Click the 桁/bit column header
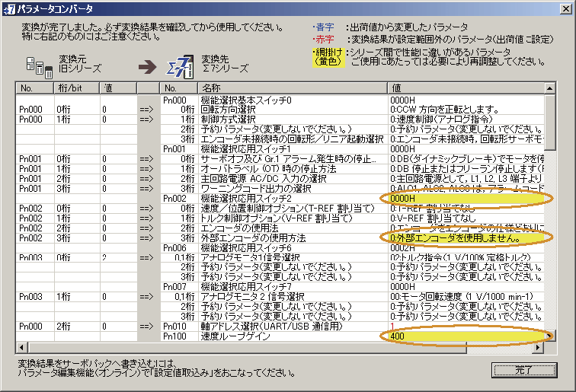The width and height of the screenshot is (576, 392). (x=78, y=88)
